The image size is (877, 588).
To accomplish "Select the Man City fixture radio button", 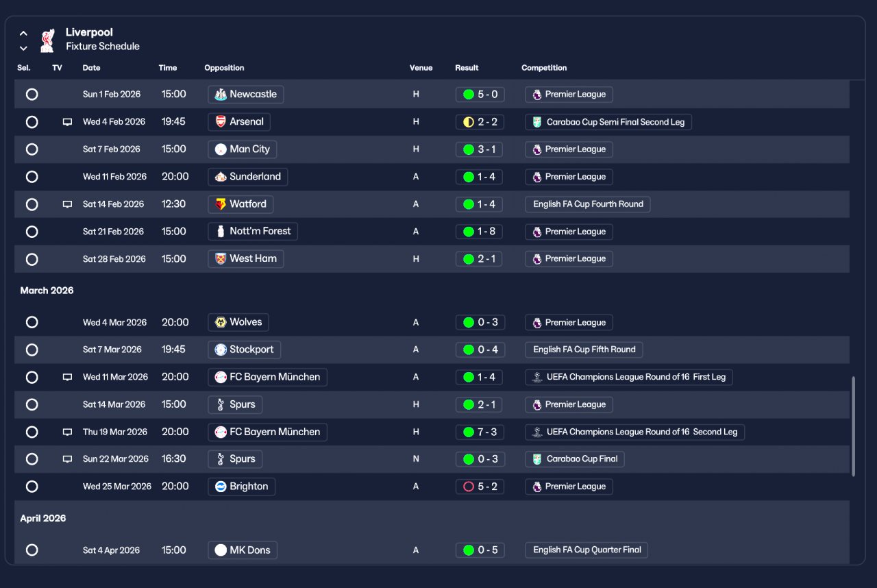I will tap(32, 149).
